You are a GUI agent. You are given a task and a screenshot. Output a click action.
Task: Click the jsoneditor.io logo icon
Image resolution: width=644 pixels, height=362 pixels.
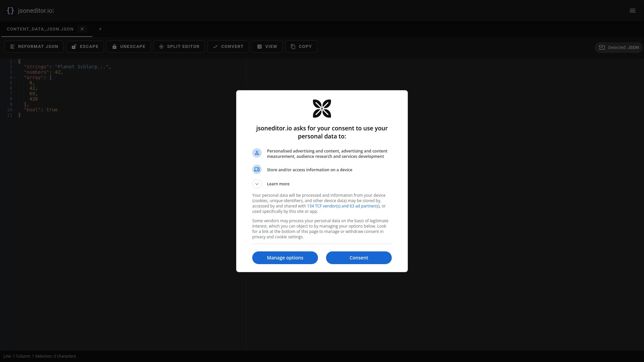point(10,11)
